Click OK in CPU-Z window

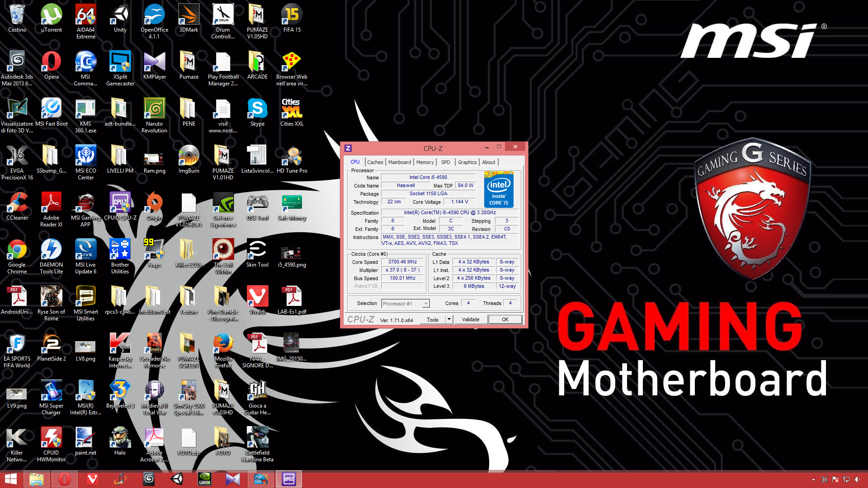505,319
